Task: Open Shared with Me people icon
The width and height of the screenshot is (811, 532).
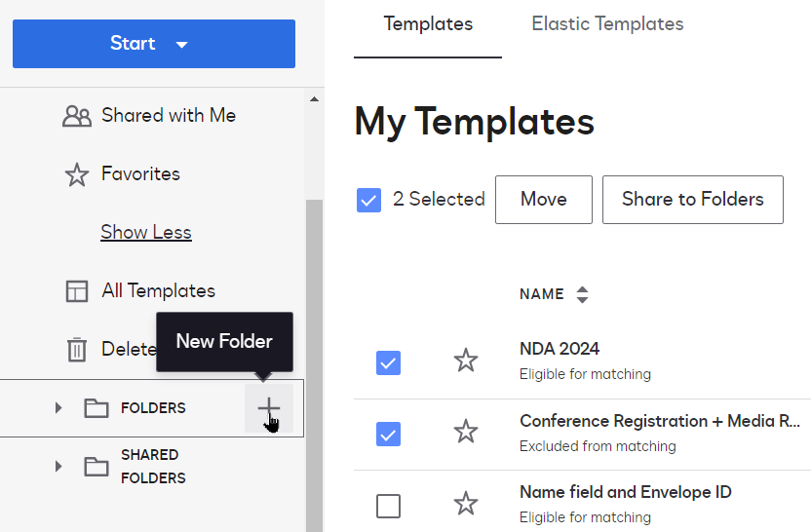Action: click(76, 116)
